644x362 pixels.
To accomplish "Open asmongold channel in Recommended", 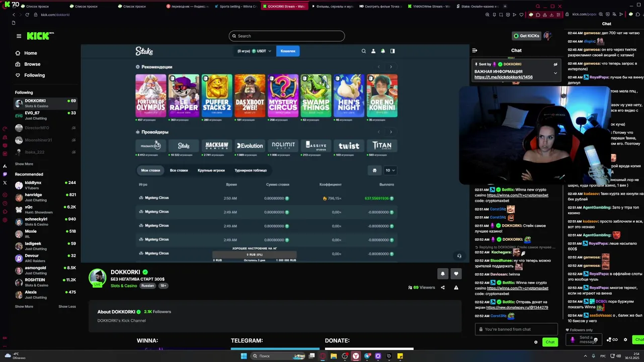I will coord(45,270).
